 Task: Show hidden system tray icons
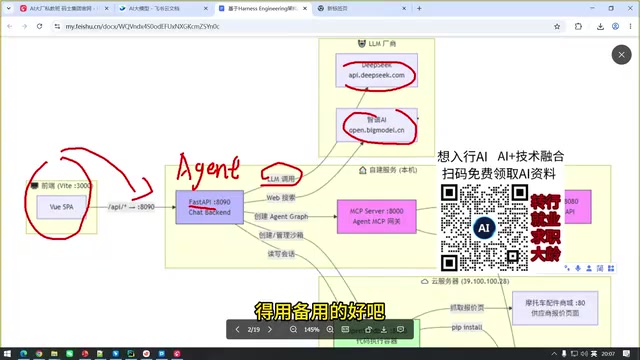[x=554, y=353]
